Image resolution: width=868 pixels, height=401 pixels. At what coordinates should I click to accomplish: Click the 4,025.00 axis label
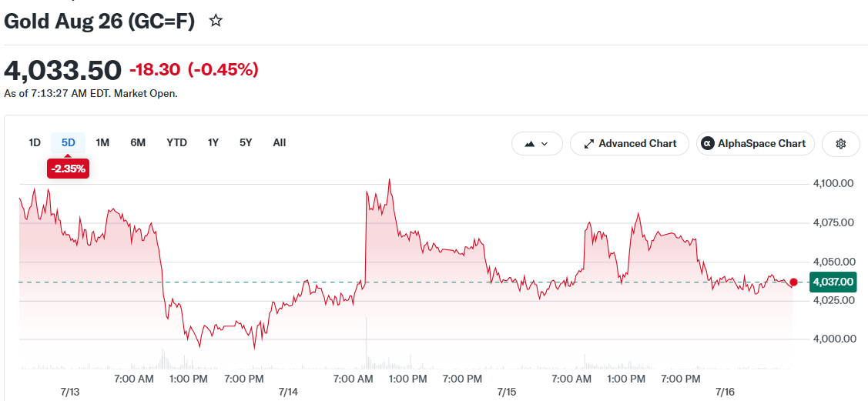pyautogui.click(x=833, y=299)
